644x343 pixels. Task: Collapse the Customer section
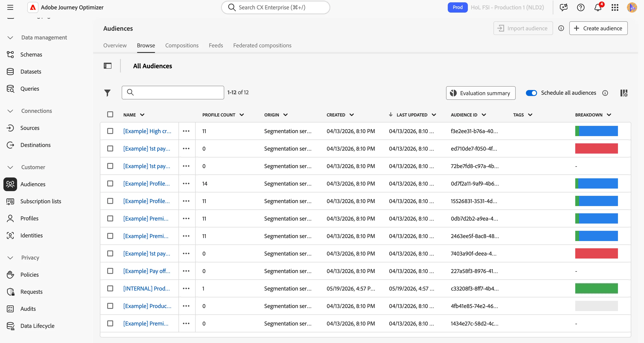[10, 167]
